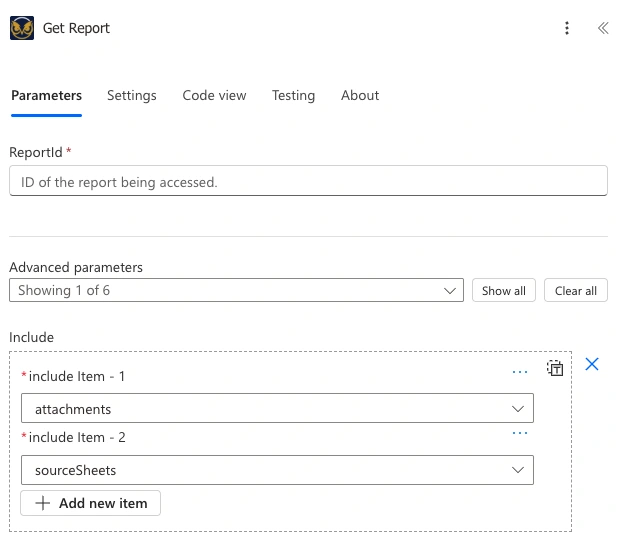The width and height of the screenshot is (620, 545).
Task: Click the Get Report title text
Action: tap(76, 28)
